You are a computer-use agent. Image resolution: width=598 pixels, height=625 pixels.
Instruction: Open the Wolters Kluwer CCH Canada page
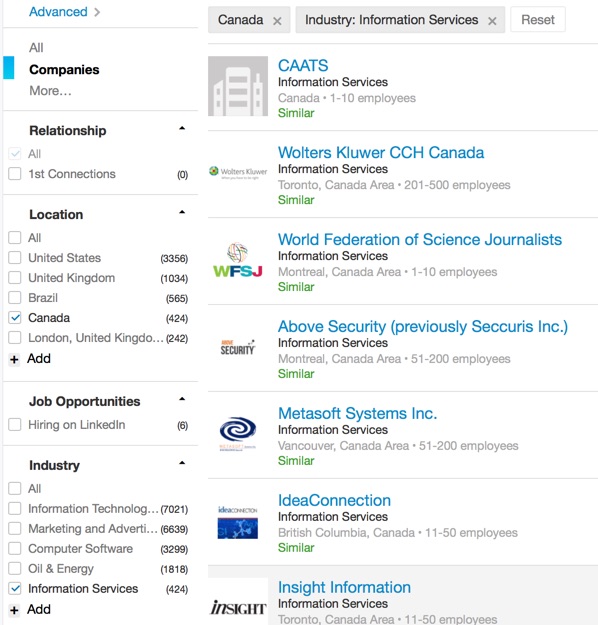[381, 153]
